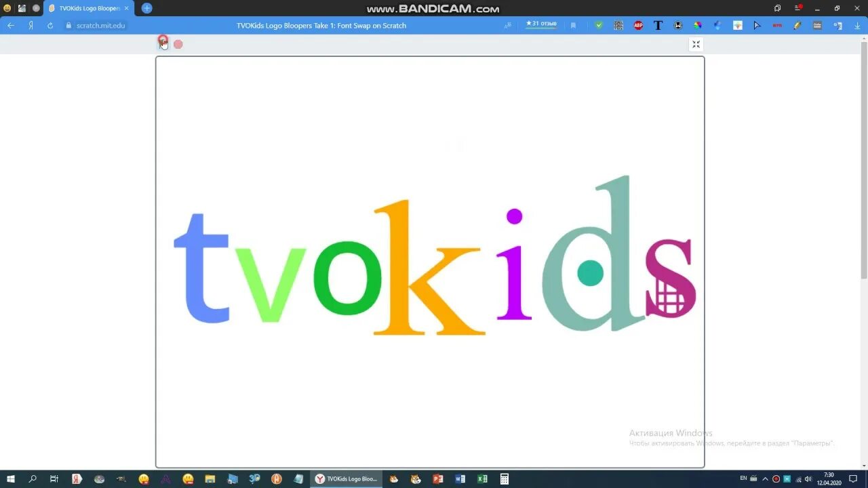Switch the EN input language indicator

pos(743,479)
